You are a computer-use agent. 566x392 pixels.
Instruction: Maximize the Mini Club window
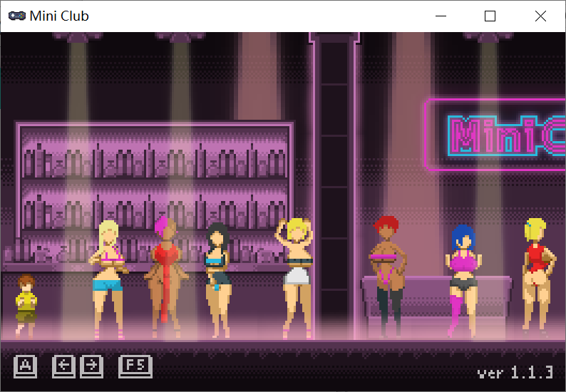pyautogui.click(x=490, y=16)
